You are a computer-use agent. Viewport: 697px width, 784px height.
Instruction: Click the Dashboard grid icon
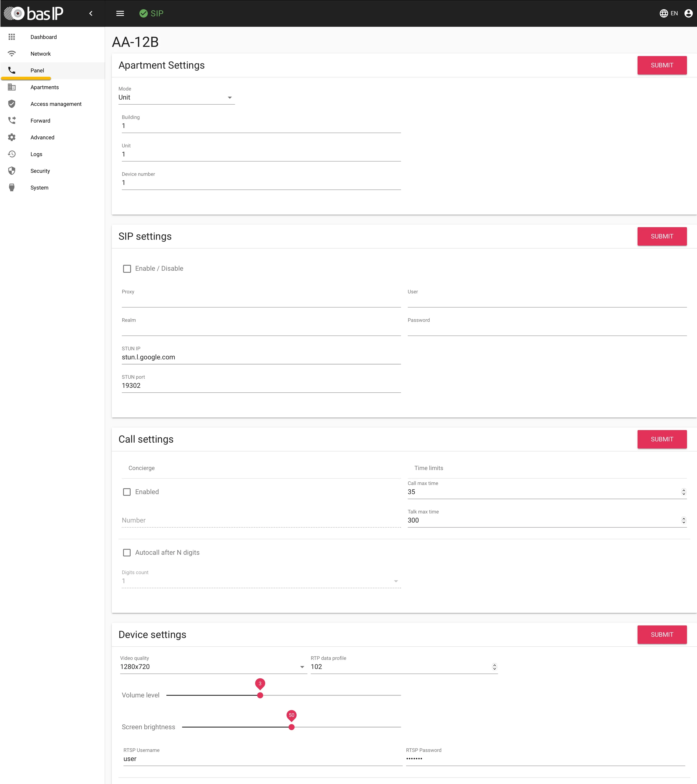[x=12, y=37]
